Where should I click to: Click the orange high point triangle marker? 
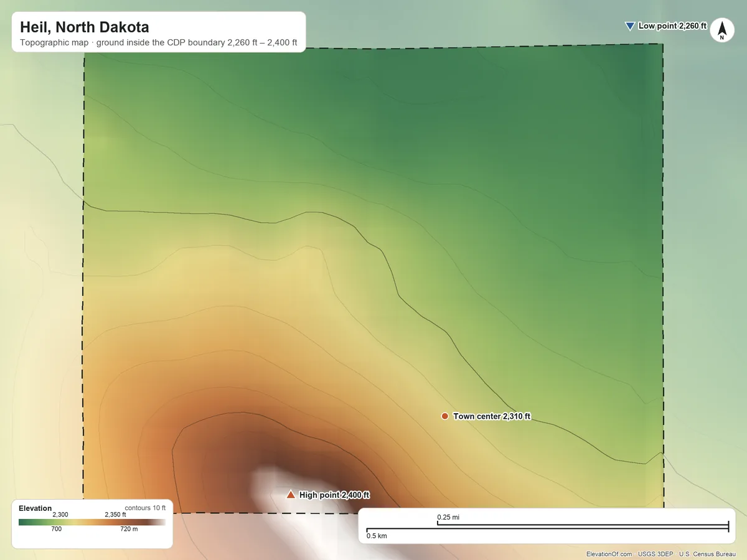(x=290, y=495)
